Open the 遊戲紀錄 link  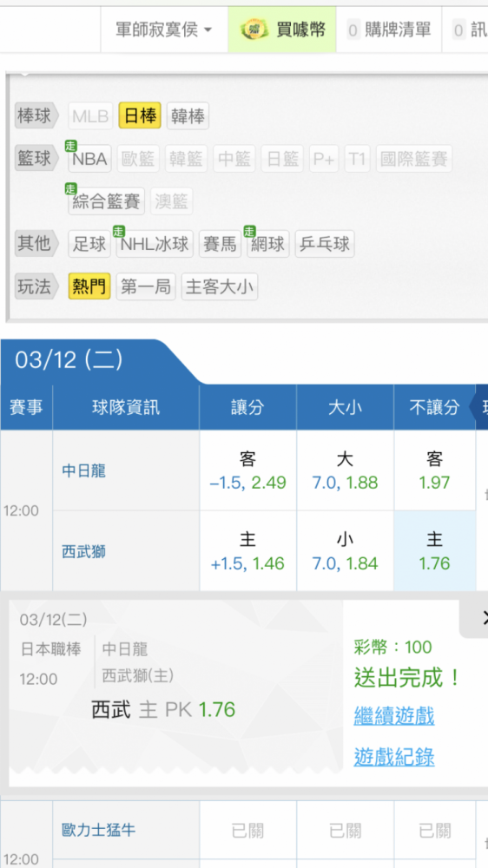394,757
